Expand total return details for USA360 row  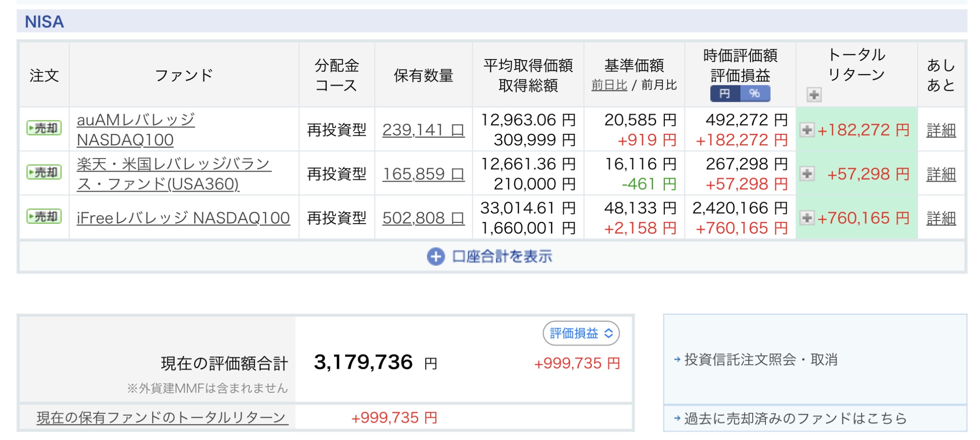pos(807,174)
